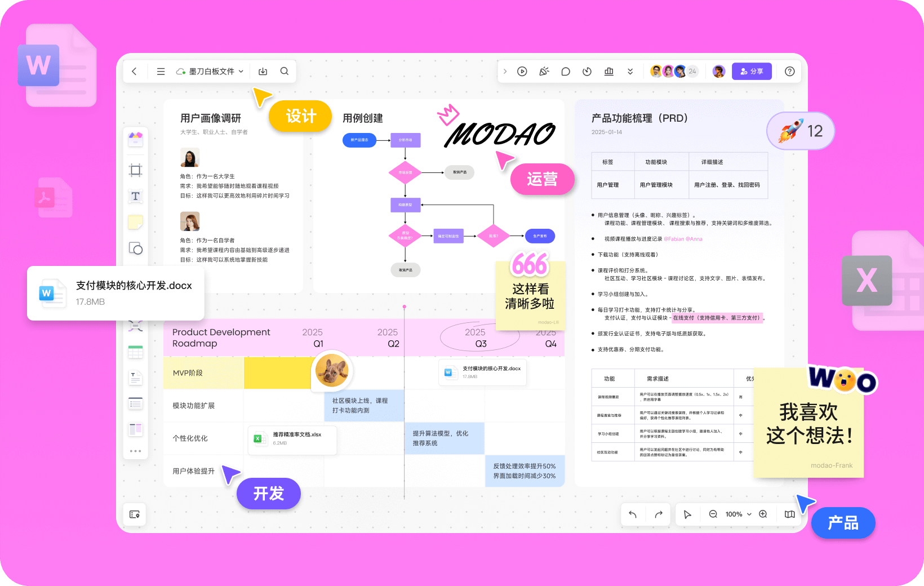Open 支付模块的核心开发.docx file card
This screenshot has width=924, height=586.
pyautogui.click(x=115, y=293)
